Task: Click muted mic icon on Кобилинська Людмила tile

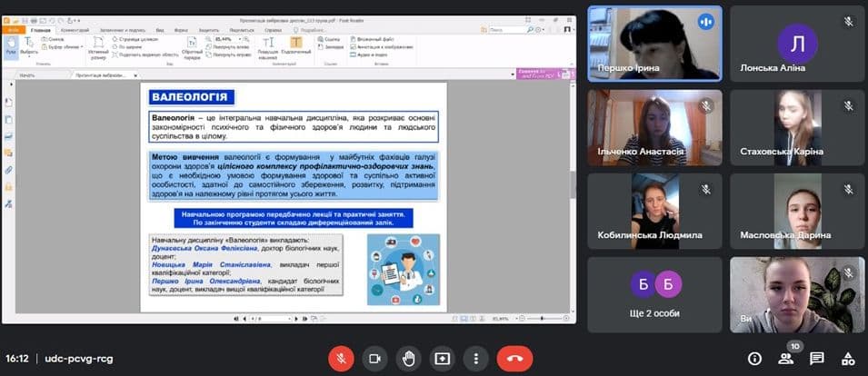Action: coord(706,189)
